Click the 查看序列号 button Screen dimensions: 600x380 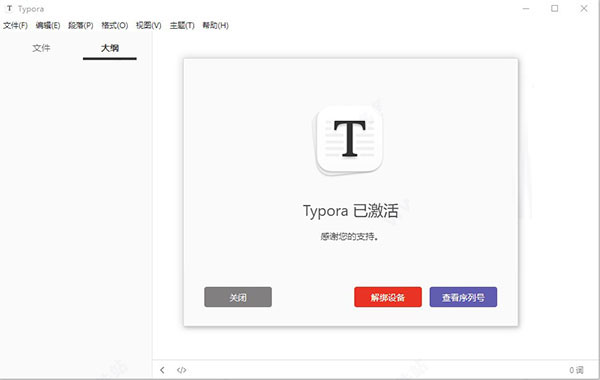463,297
